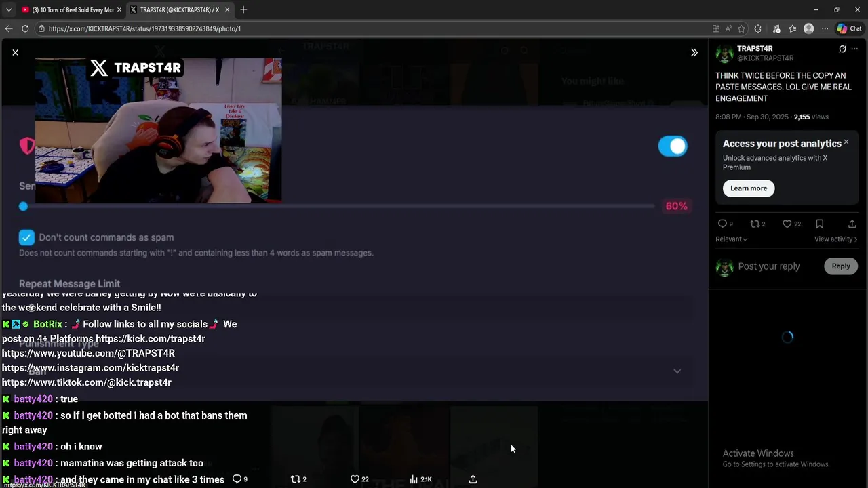Viewport: 868px width, 488px height.
Task: Select the TRAPST4R X tab
Action: pyautogui.click(x=179, y=9)
